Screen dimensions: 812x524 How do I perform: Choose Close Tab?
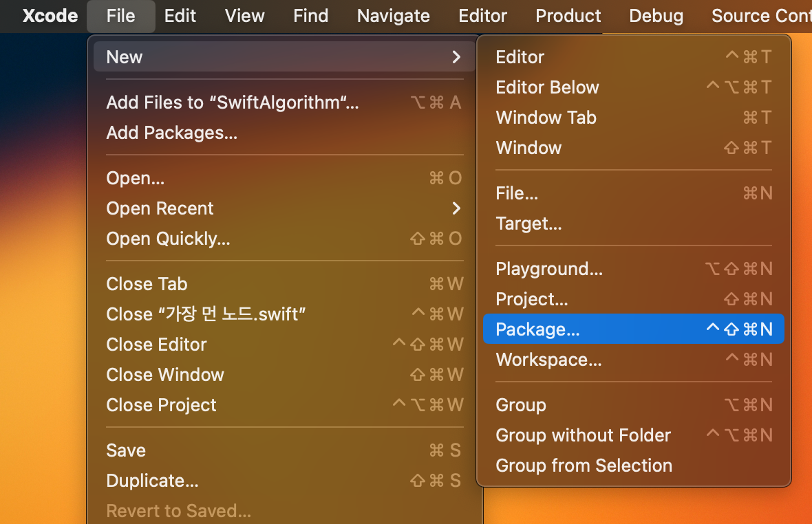[x=284, y=284]
